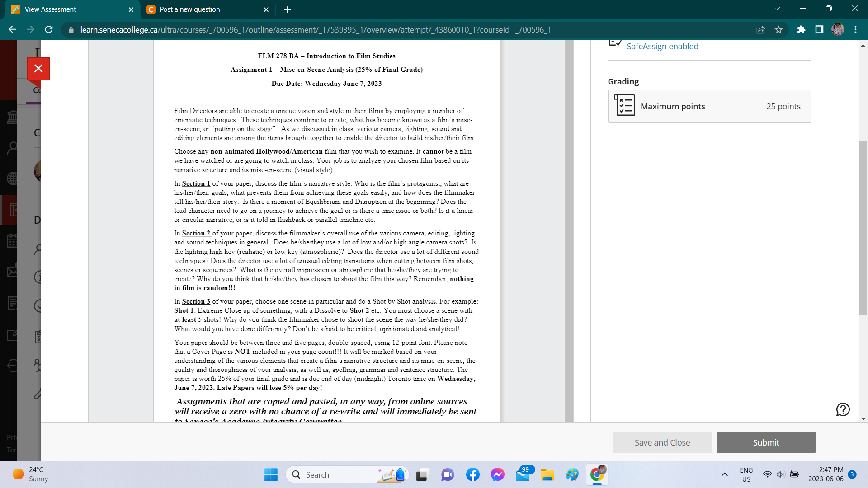
Task: Bookmark this page with star icon
Action: 778,30
